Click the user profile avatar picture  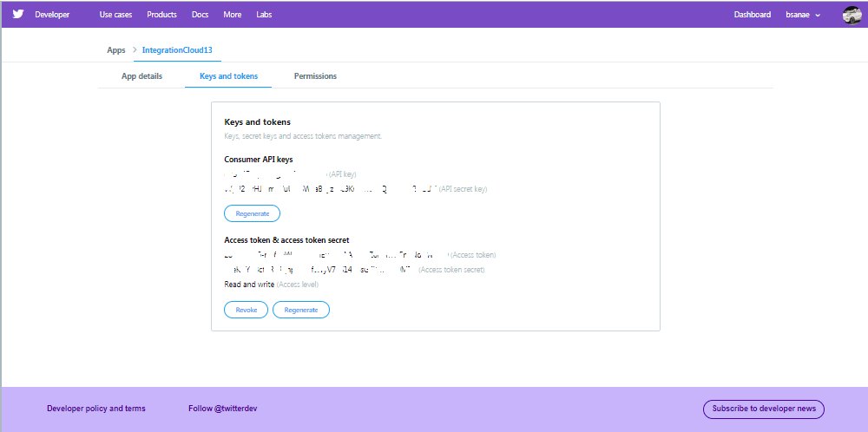(x=851, y=15)
